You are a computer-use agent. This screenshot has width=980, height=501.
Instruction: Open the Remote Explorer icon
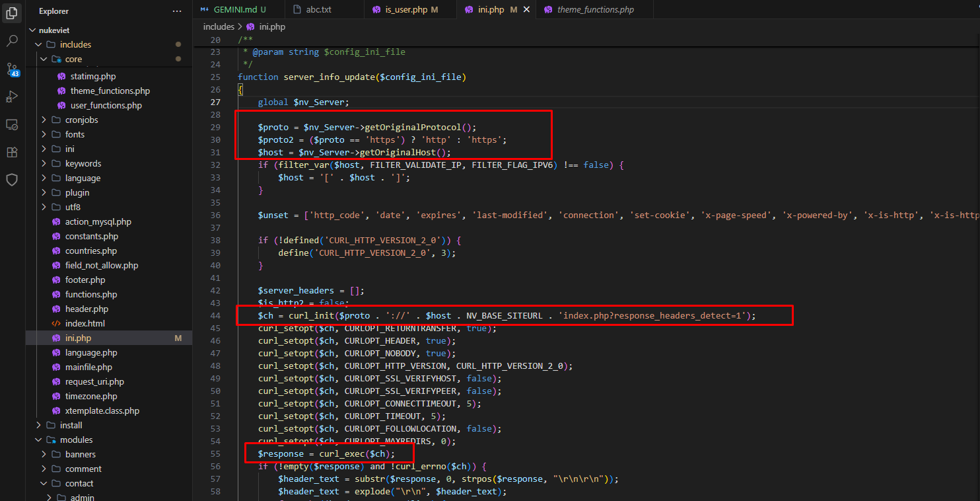pos(12,124)
